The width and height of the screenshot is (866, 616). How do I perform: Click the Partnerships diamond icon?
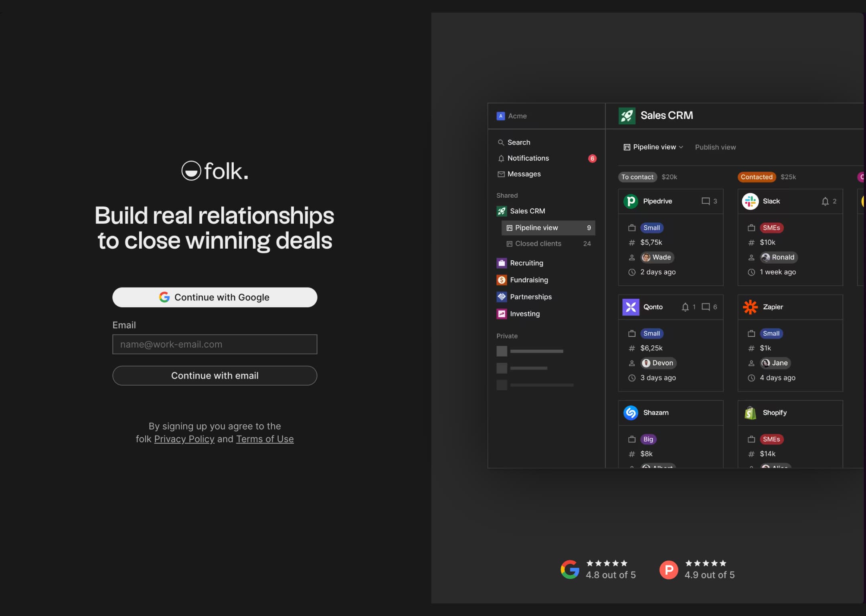pyautogui.click(x=500, y=296)
